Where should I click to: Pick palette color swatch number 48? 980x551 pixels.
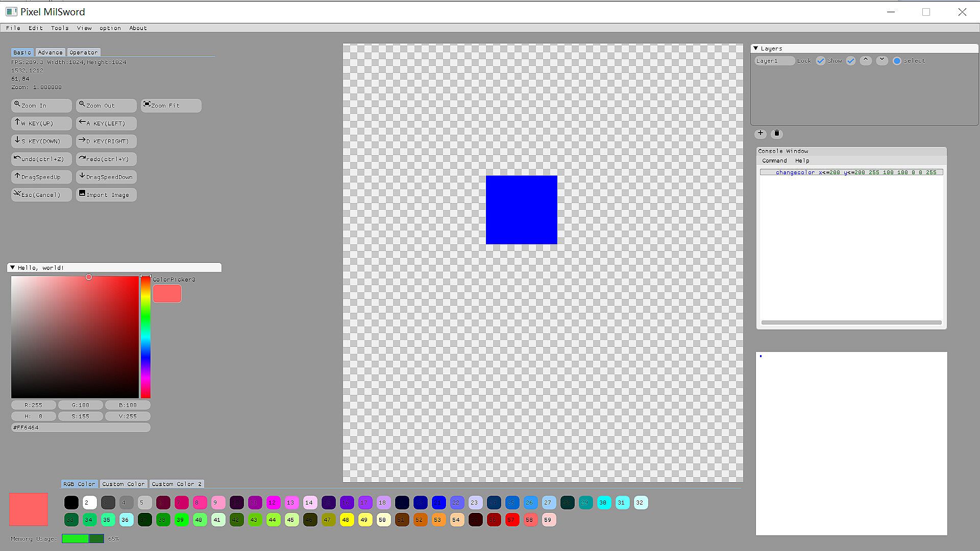click(x=346, y=520)
